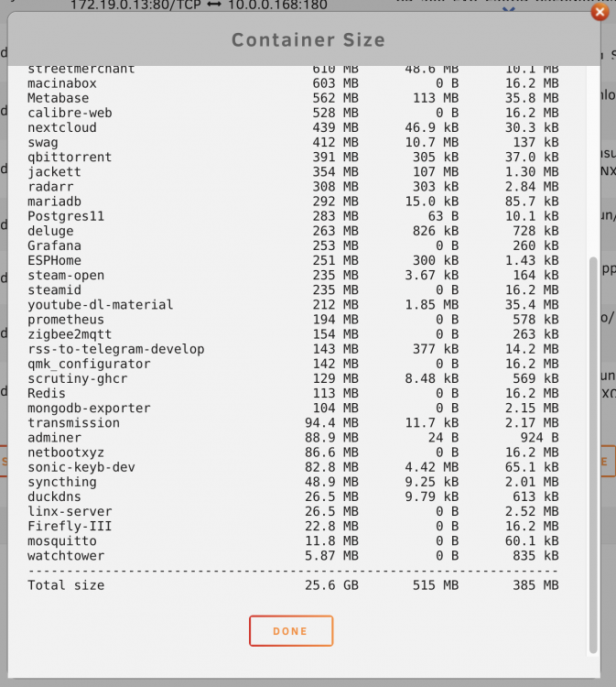This screenshot has height=687, width=616.
Task: Click watchtower's 5.87 MB size value
Action: [x=331, y=556]
